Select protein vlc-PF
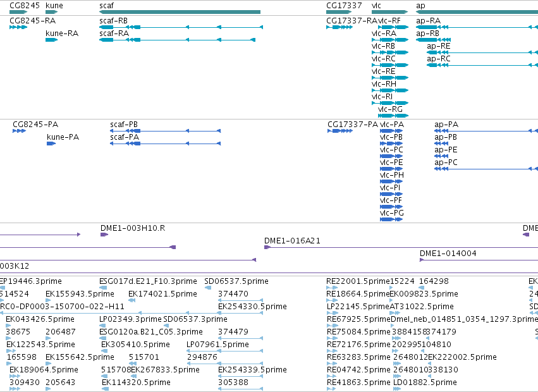The width and height of the screenshot is (538, 392). click(391, 207)
